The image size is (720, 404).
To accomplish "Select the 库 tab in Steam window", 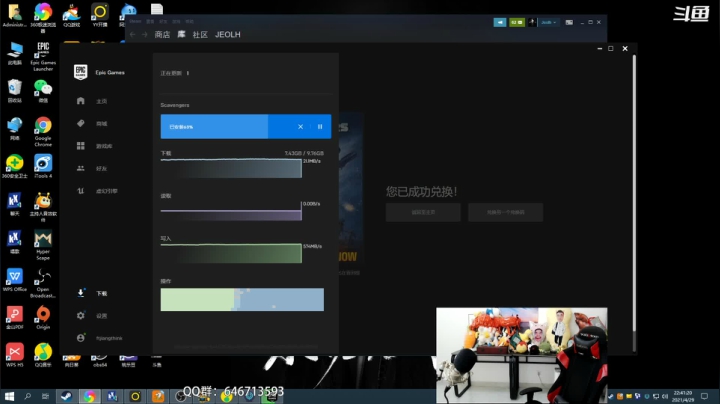I will click(181, 34).
